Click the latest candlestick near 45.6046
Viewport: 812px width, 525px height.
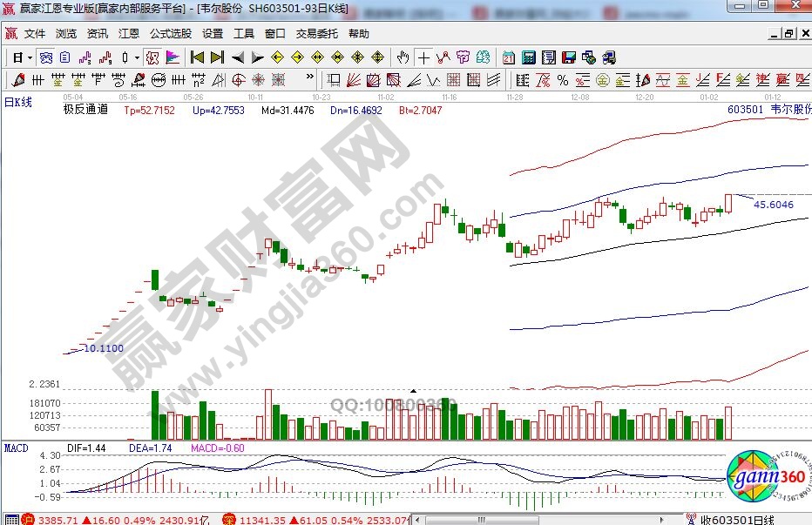click(x=728, y=203)
